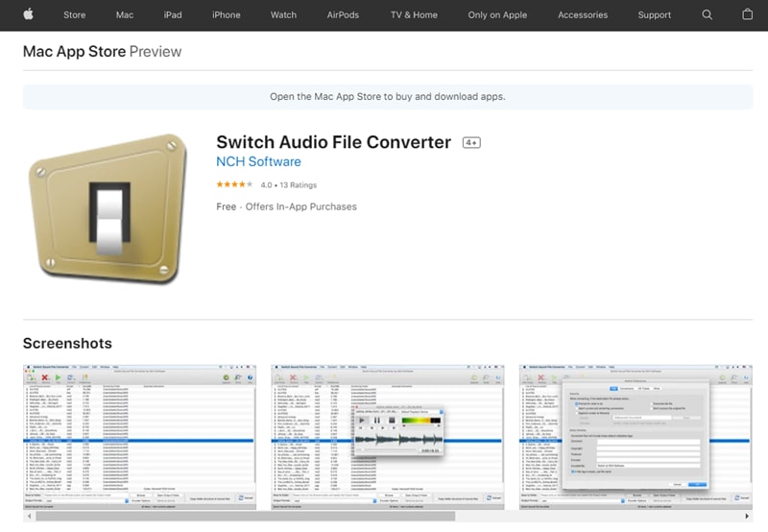Viewport: 768px width, 532px height.
Task: Open the first screenshot showing file list
Action: click(x=139, y=437)
